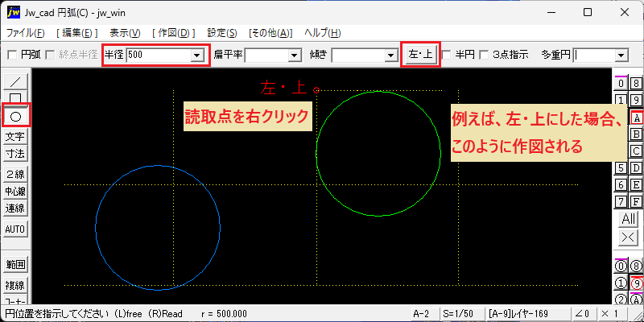The image size is (644, 322).
Task: Open the 設定(S) menu
Action: 222,33
